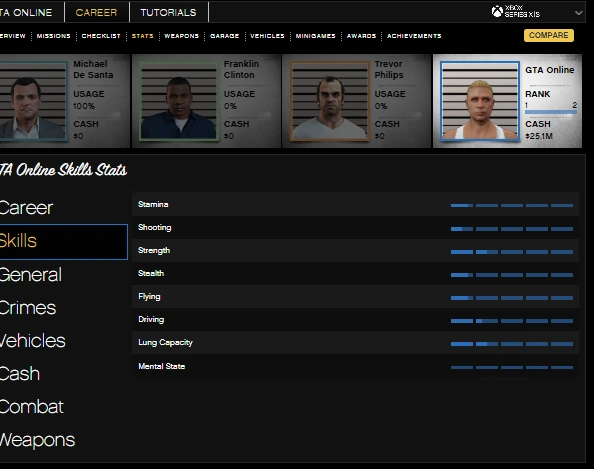This screenshot has width=594, height=469.
Task: Open the AWARDS subtab
Action: (361, 36)
